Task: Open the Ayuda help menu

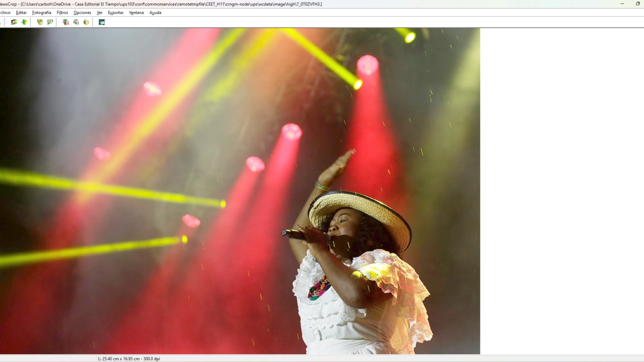Action: pos(155,12)
